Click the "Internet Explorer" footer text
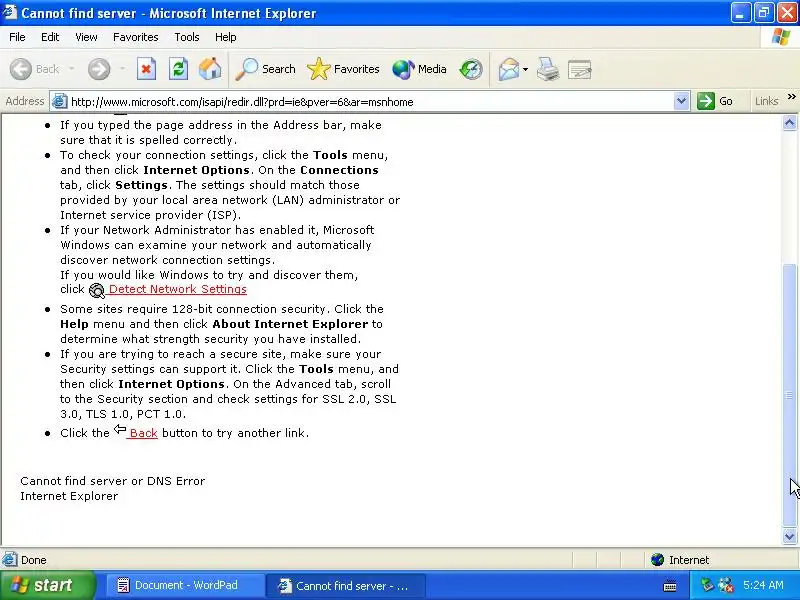 click(69, 496)
